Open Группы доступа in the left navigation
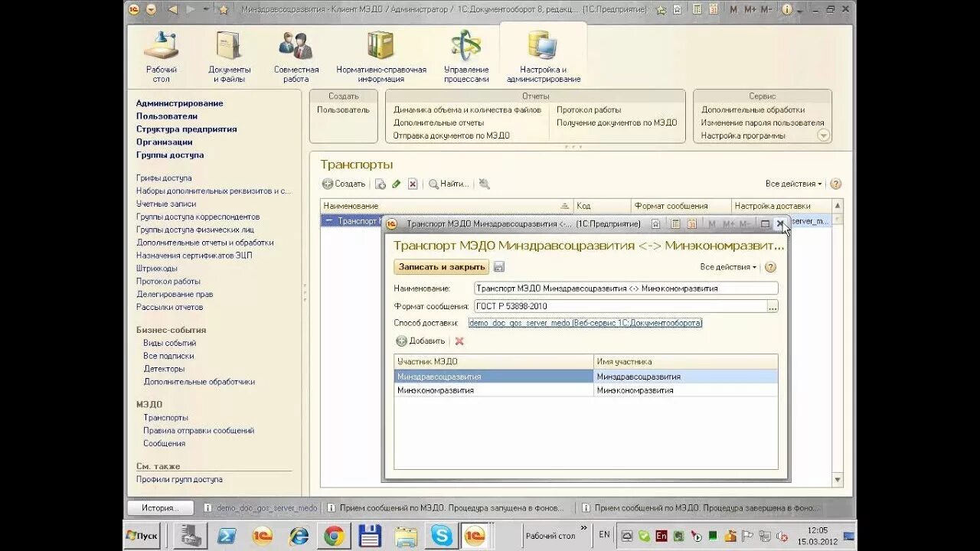Screen dimensions: 980x551 [170, 155]
